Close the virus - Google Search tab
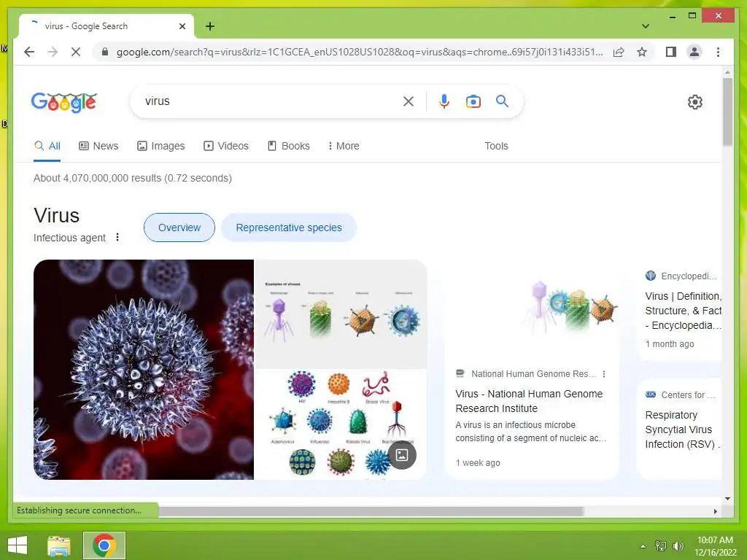This screenshot has width=747, height=560. click(182, 26)
